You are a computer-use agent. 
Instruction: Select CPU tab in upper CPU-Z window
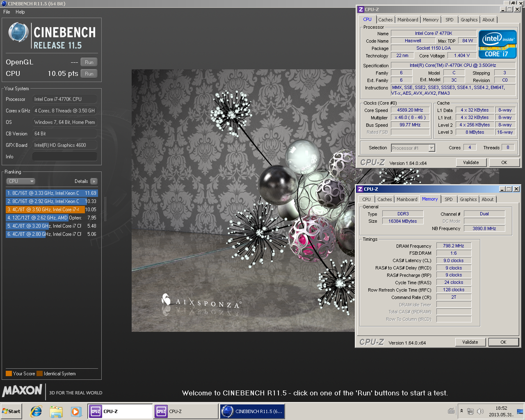pos(367,19)
